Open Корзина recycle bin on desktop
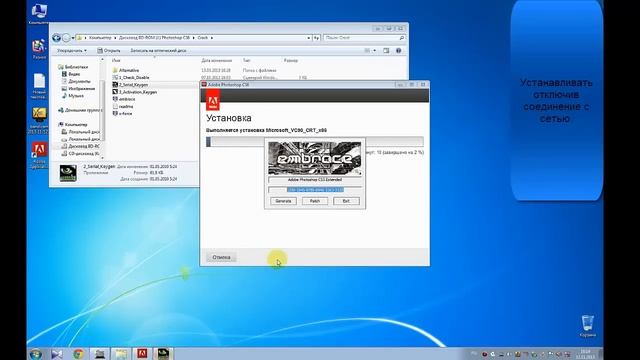Viewport: 640px width, 360px height. coord(588,326)
